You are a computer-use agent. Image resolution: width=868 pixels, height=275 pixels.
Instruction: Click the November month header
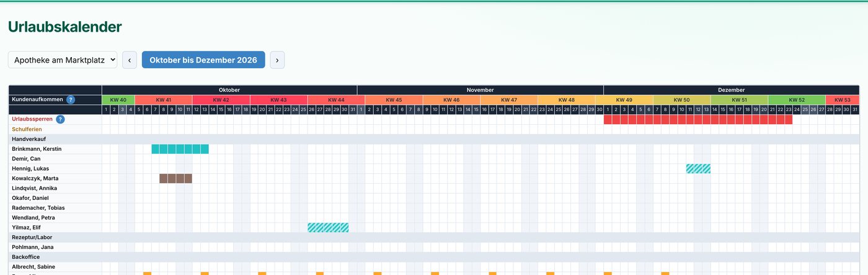click(x=480, y=90)
